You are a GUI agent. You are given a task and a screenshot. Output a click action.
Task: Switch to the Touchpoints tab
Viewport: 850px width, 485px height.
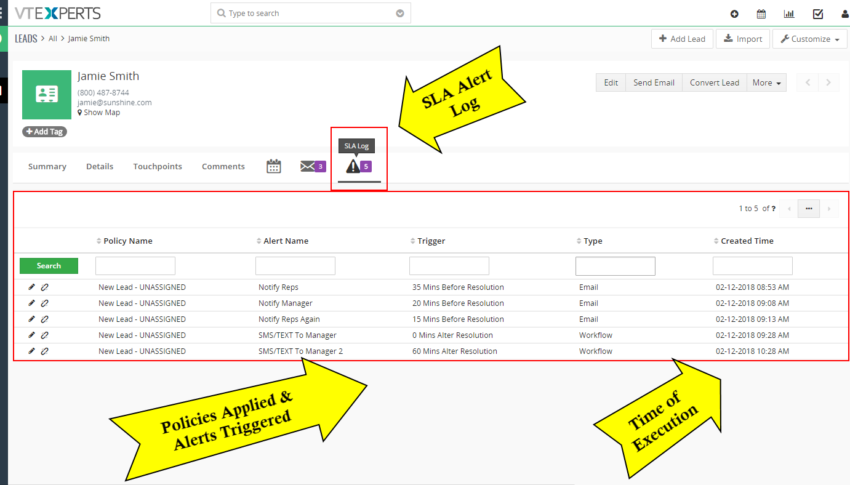pos(157,167)
